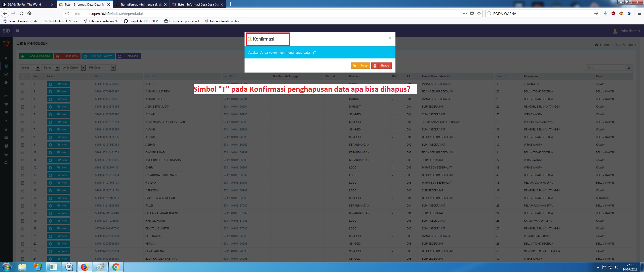The height and width of the screenshot is (272, 644).
Task: Open the globe icon in the sidebar
Action: coord(6,129)
